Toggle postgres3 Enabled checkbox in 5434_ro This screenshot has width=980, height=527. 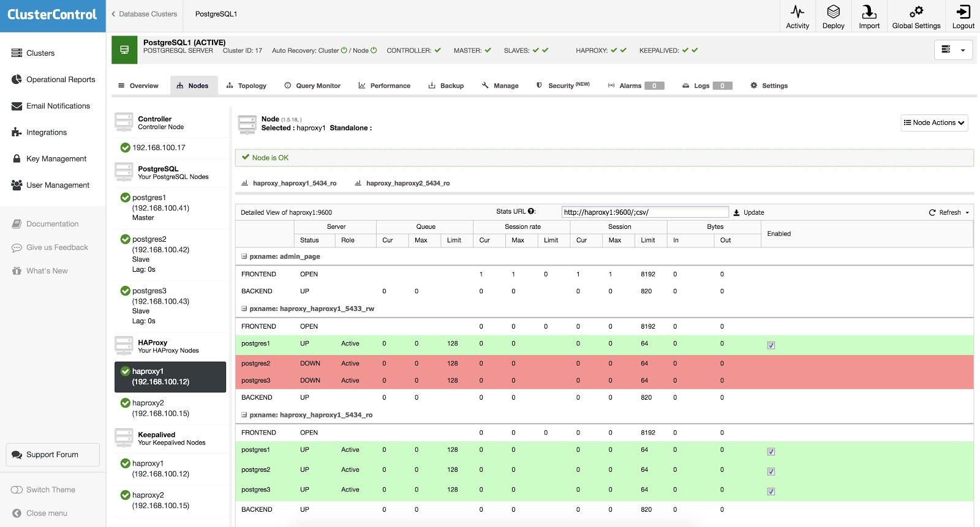(x=771, y=491)
